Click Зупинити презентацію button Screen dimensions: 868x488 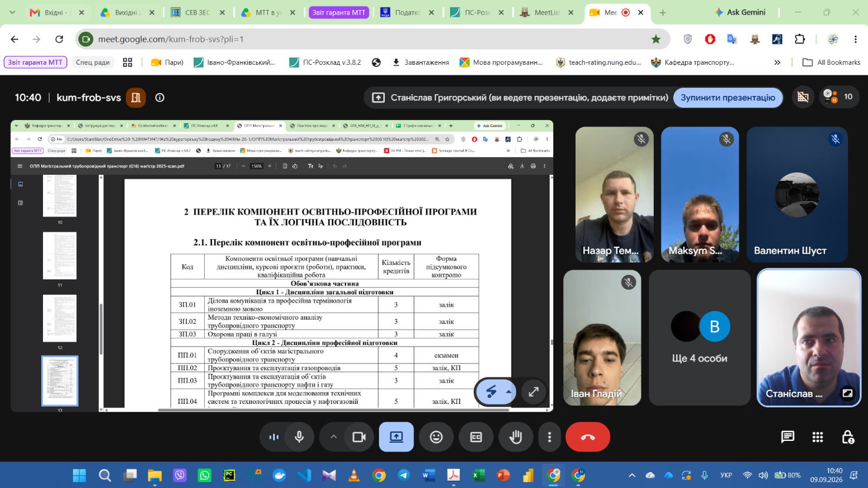point(728,98)
